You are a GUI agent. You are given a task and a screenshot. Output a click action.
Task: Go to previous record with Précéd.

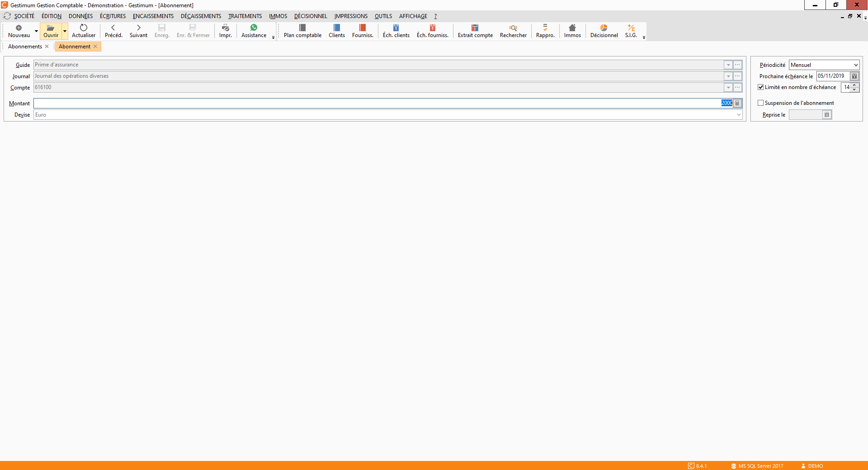(x=113, y=28)
